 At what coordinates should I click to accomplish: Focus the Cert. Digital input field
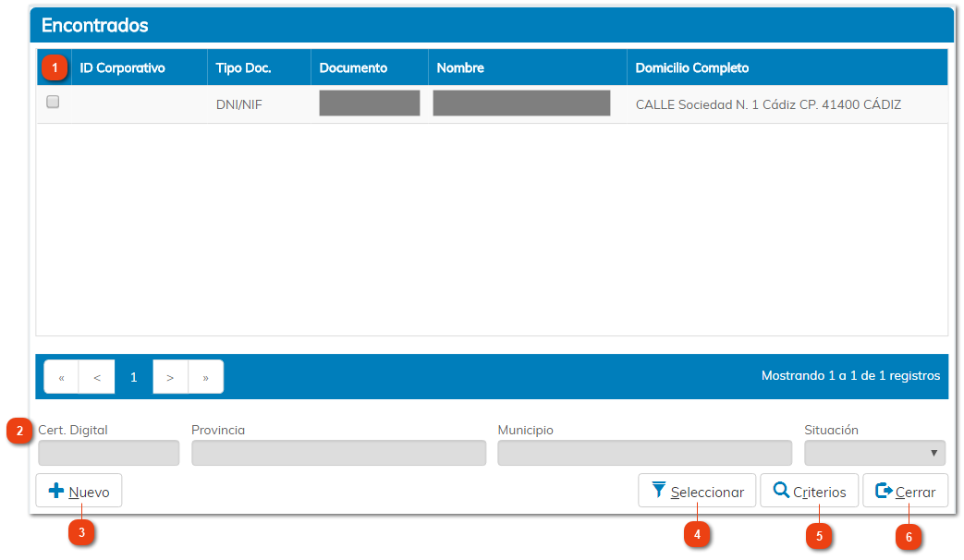point(109,453)
